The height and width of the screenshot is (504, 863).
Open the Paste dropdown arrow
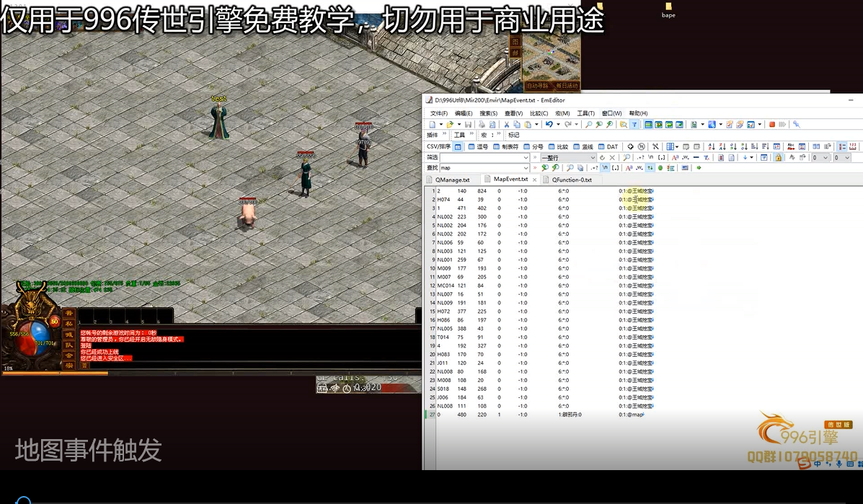536,124
